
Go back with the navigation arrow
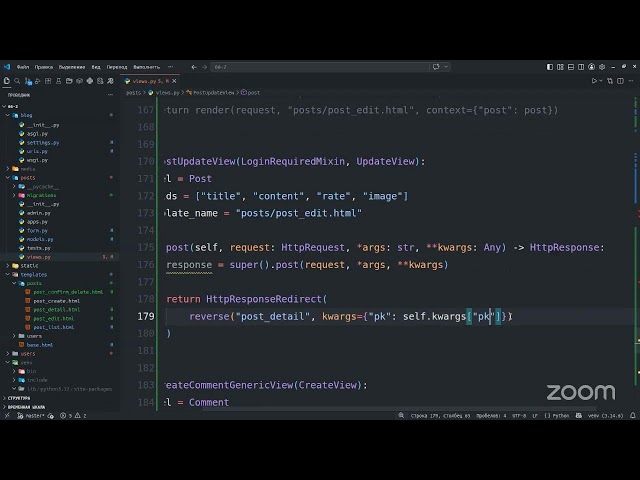[x=194, y=67]
